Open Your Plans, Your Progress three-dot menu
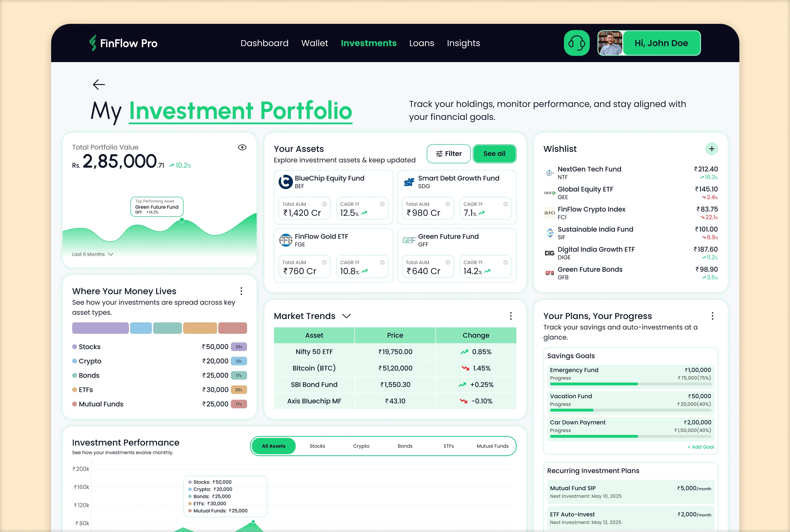790x532 pixels. (712, 316)
